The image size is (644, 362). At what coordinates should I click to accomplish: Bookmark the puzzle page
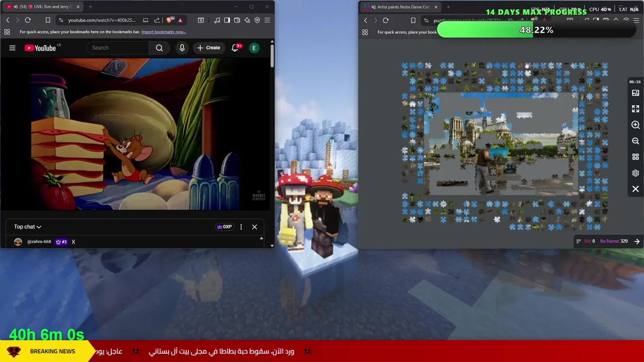413,21
